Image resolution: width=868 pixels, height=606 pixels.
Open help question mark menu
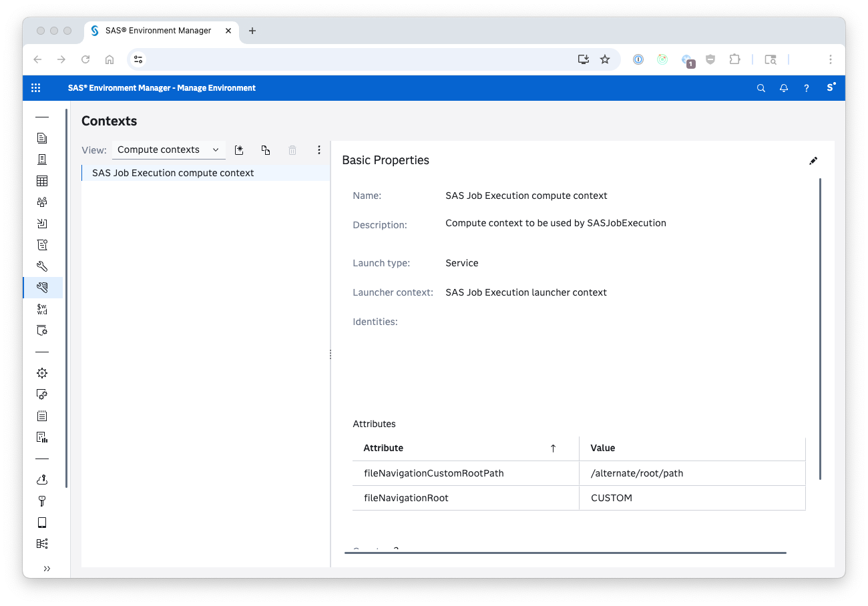pos(807,88)
